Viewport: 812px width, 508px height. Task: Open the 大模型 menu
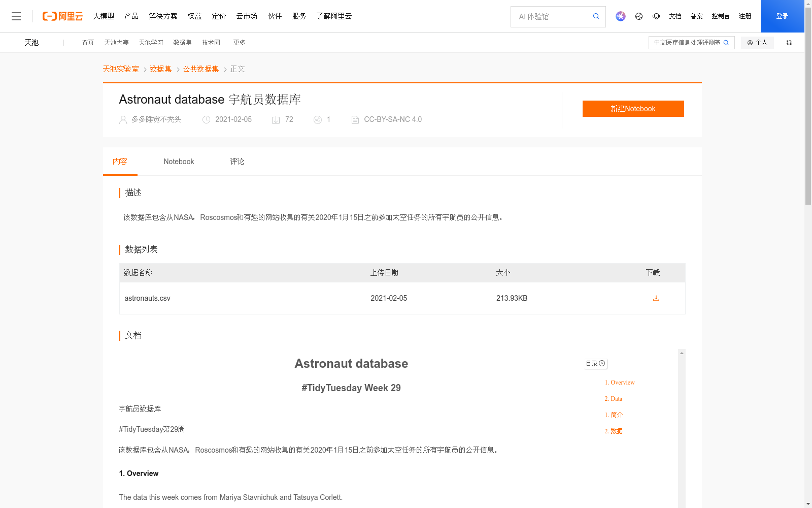pyautogui.click(x=104, y=16)
